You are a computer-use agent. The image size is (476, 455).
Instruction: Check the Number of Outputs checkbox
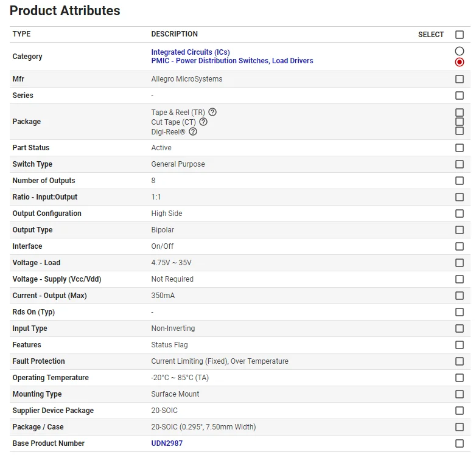pos(460,181)
